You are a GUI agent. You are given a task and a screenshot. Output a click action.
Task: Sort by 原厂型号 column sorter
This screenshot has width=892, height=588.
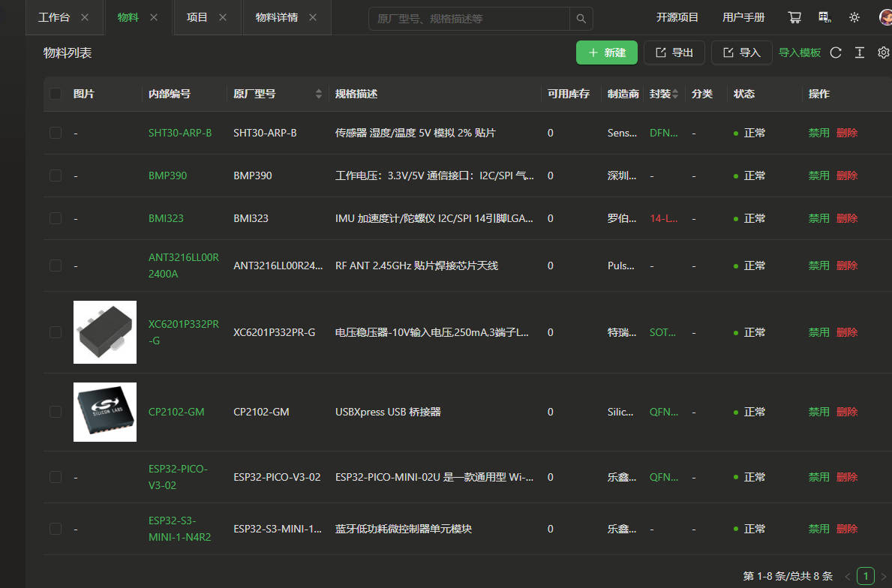click(319, 94)
